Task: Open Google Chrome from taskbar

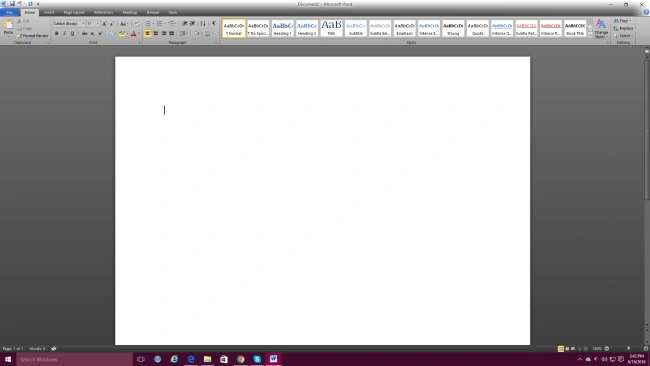Action: 240,359
